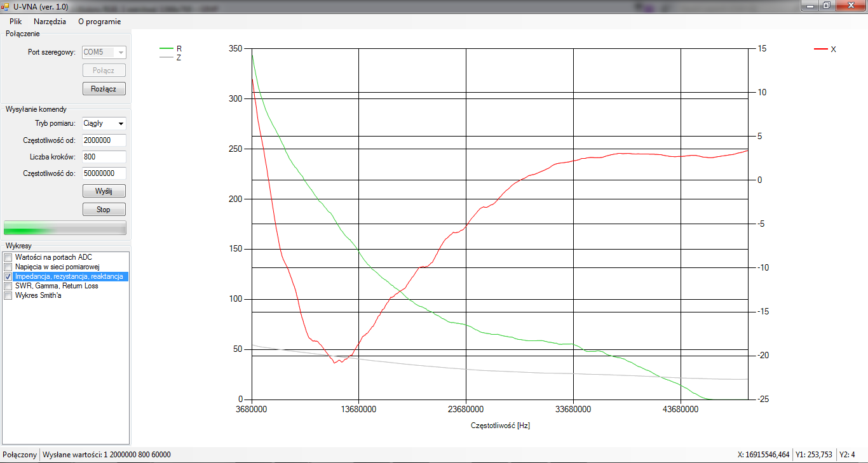Screen dimensions: 868x463
Task: Open the Narzędzia menu
Action: pyautogui.click(x=50, y=21)
